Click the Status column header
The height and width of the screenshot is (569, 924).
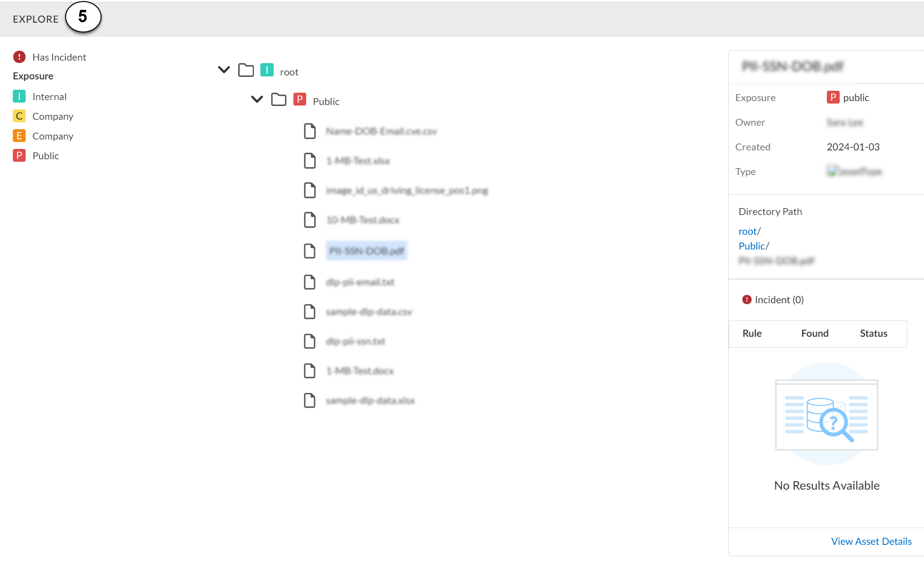pyautogui.click(x=873, y=333)
